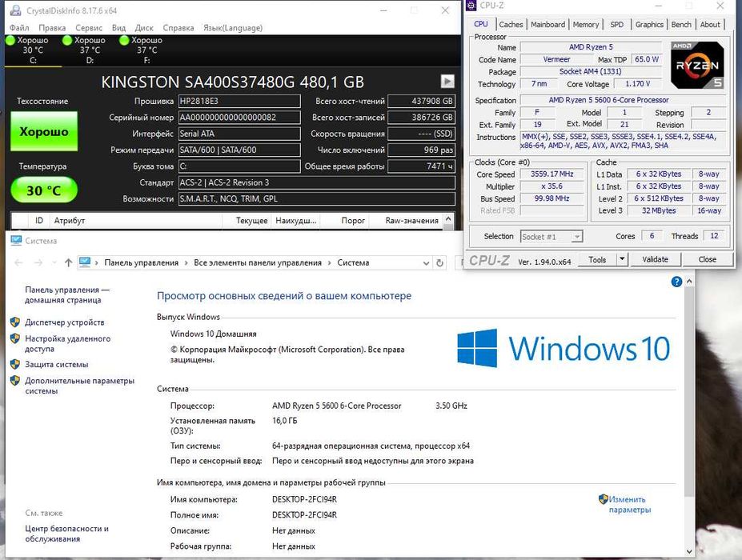The image size is (742, 560).
Task: Click scroll down arrow in System window
Action: (689, 551)
